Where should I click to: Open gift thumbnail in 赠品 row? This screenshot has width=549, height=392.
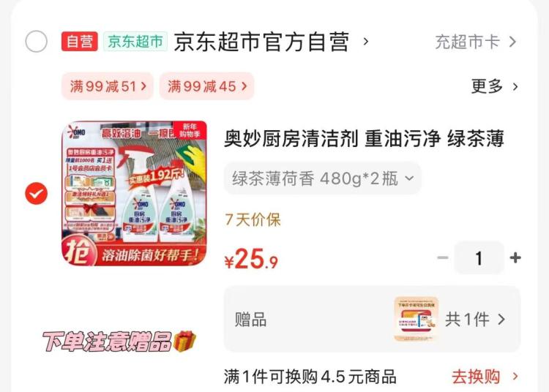pyautogui.click(x=417, y=319)
